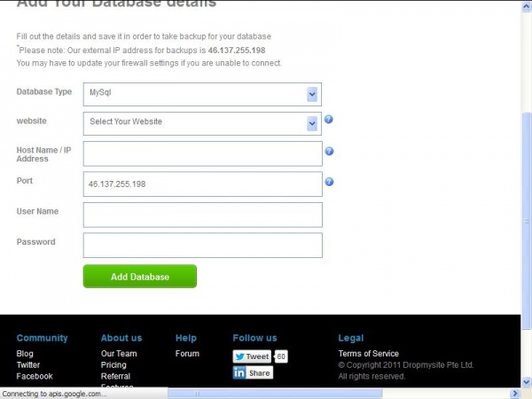Click the vertical scrollbar down arrow

pyautogui.click(x=527, y=382)
